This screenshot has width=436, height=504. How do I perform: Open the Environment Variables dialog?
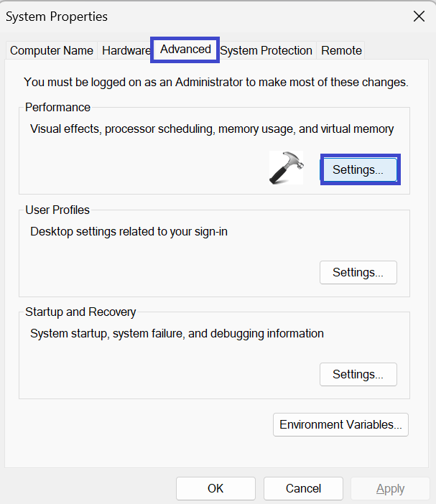(340, 424)
